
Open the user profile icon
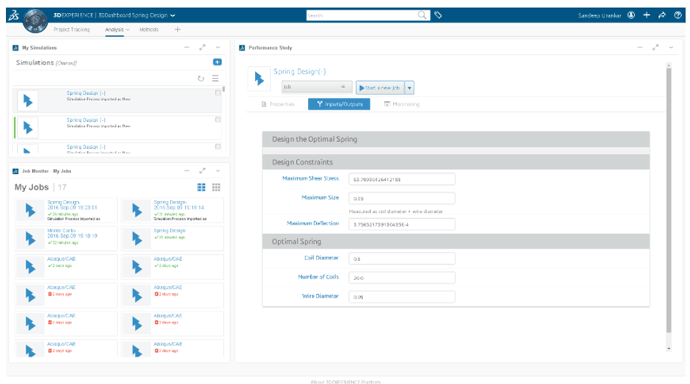[631, 15]
